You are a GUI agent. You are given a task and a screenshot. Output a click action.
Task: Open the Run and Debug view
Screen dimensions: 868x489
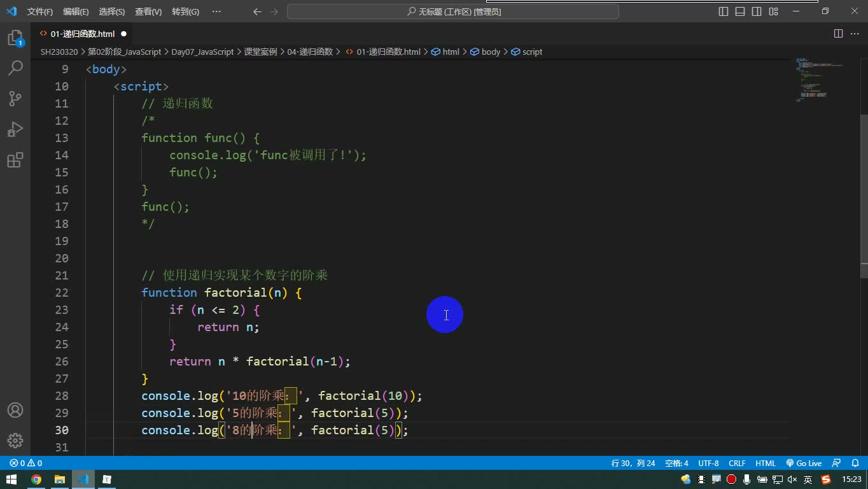[x=15, y=129]
